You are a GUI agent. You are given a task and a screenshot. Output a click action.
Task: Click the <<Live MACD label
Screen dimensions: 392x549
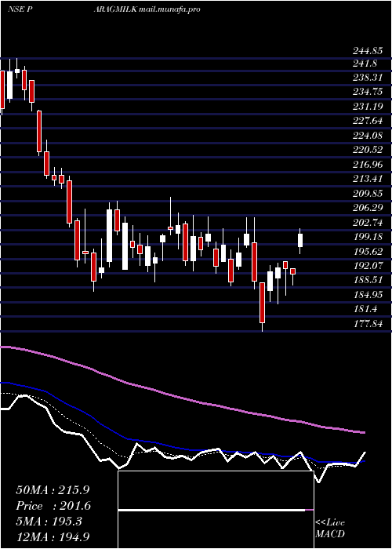[330, 528]
